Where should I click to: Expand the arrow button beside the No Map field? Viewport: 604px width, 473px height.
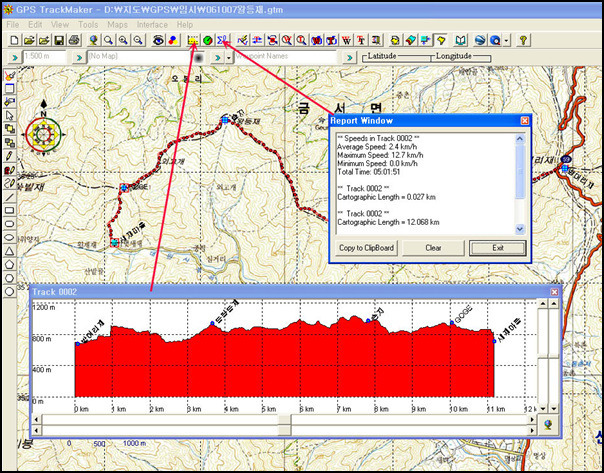(x=79, y=58)
